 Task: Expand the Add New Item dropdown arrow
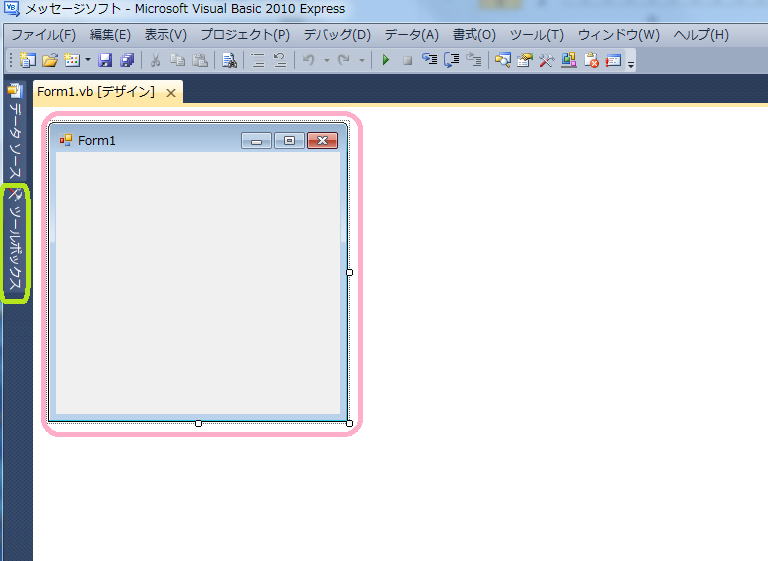(88, 60)
